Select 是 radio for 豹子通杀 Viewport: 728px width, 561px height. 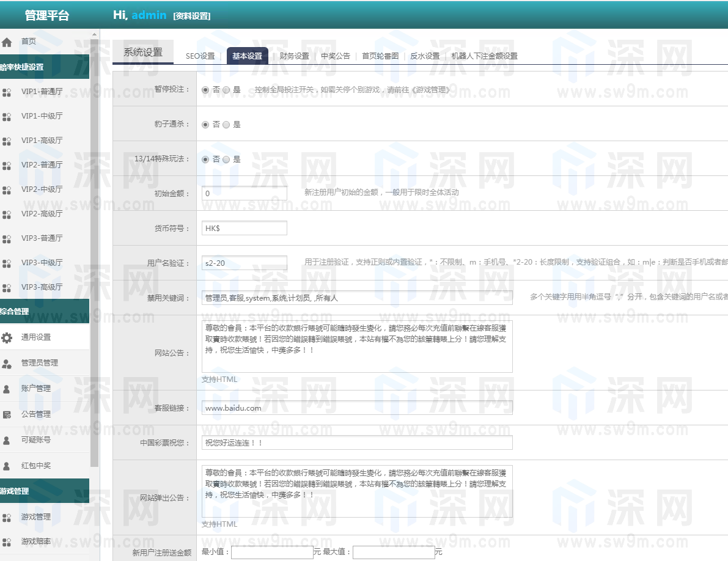coord(226,125)
